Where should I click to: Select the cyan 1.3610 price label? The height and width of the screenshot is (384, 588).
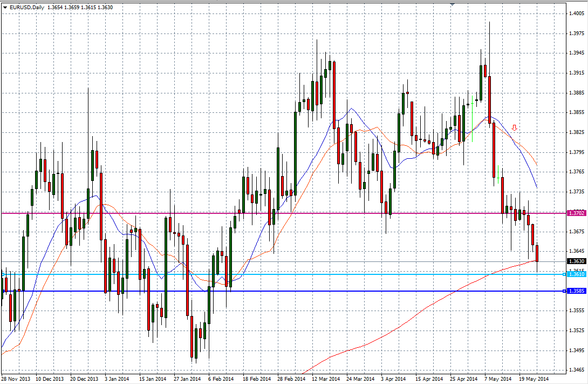[x=577, y=274]
